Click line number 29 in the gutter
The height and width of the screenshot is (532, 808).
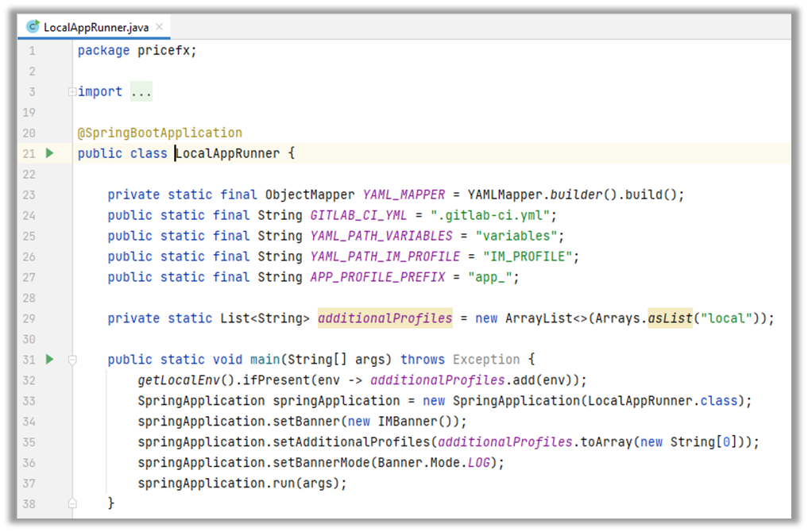tap(30, 318)
